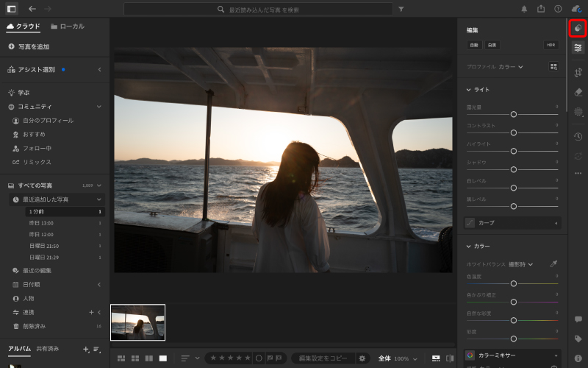Open the Presets panel icon
Image resolution: width=588 pixels, height=368 pixels.
click(x=578, y=28)
